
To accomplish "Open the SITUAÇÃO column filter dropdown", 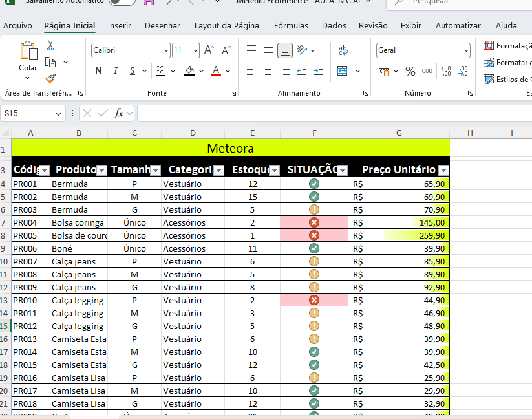I will click(343, 170).
